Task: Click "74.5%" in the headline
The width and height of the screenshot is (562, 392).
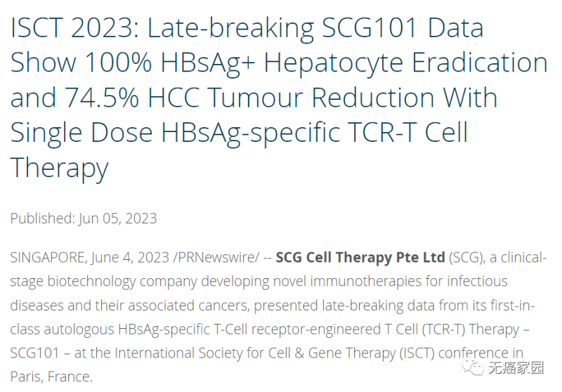Action: click(x=101, y=98)
